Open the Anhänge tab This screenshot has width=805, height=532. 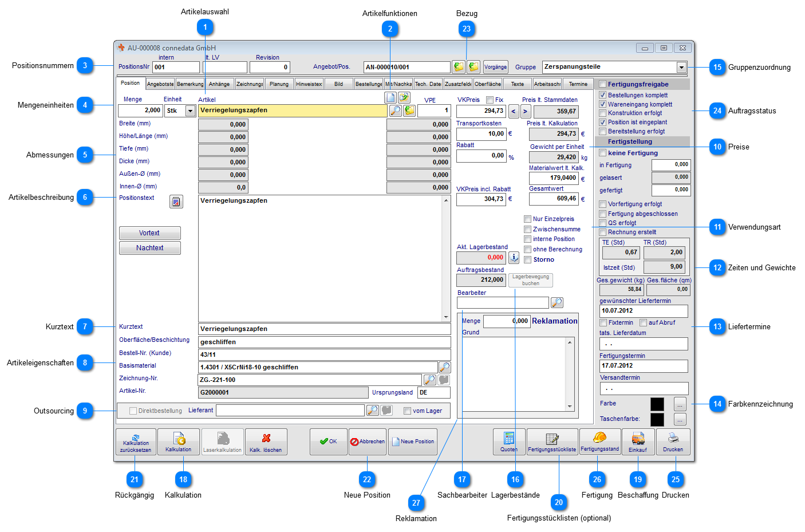tap(219, 84)
